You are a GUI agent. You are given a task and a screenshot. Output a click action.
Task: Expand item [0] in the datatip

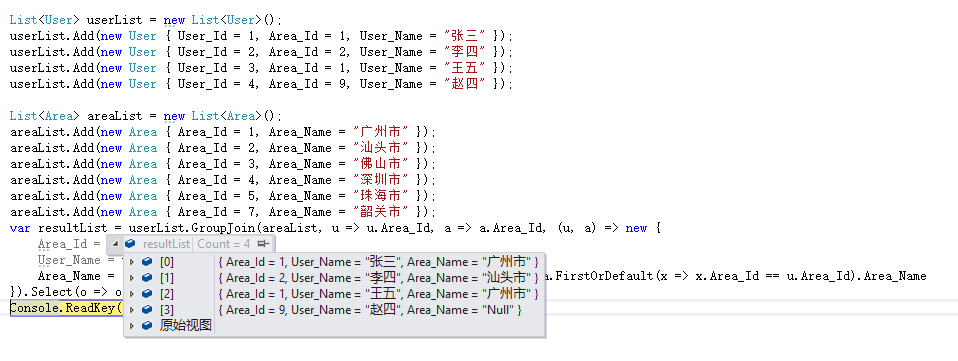[131, 262]
